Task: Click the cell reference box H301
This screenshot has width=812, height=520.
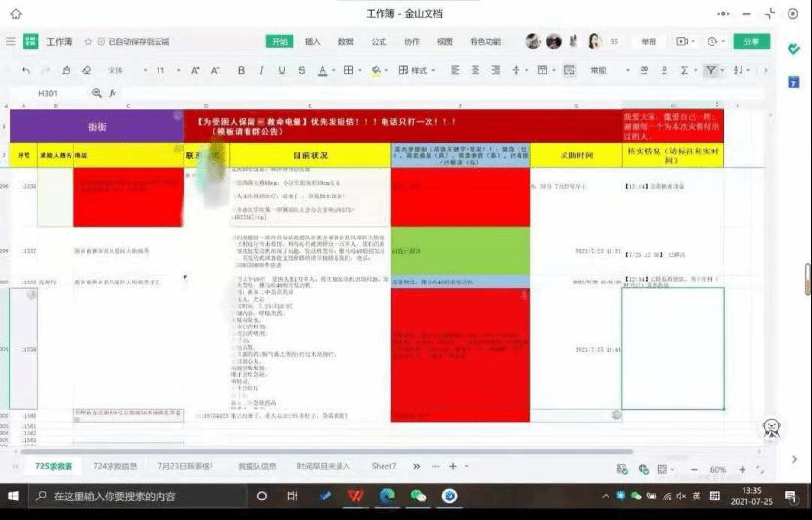Action: [49, 93]
